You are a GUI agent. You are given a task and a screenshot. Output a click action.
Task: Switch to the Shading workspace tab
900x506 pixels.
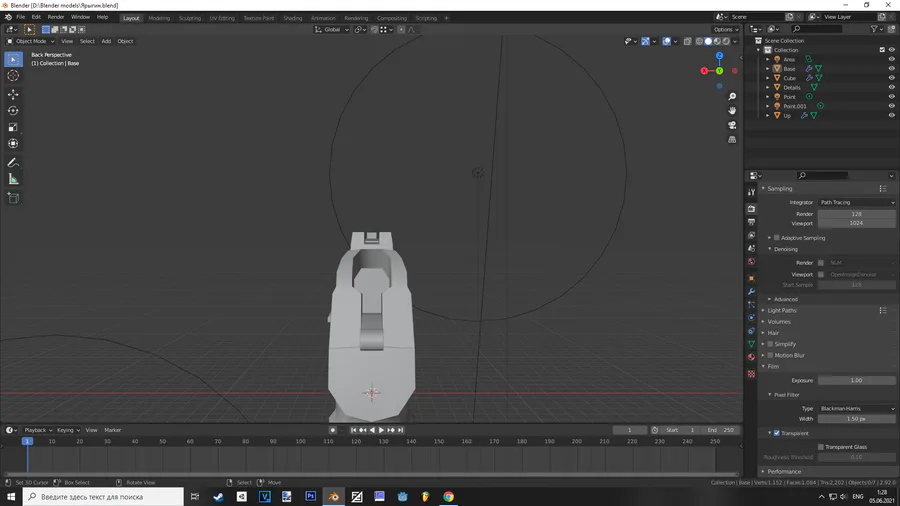(292, 18)
